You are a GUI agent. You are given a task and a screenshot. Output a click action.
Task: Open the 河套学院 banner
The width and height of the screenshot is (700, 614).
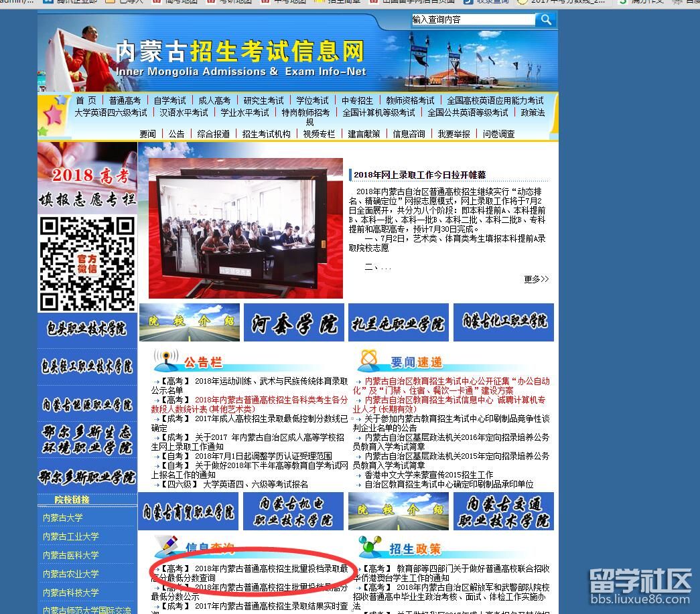293,323
